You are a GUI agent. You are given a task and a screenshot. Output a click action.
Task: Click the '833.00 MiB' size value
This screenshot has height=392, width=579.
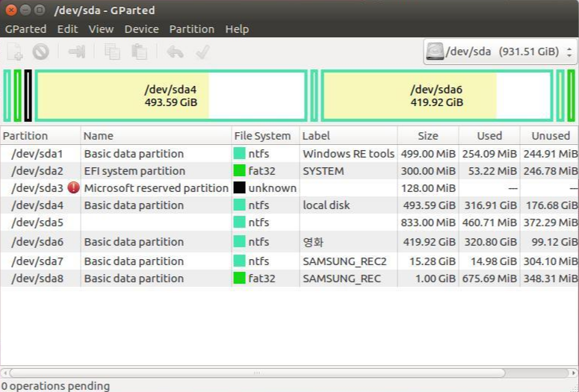tap(428, 223)
